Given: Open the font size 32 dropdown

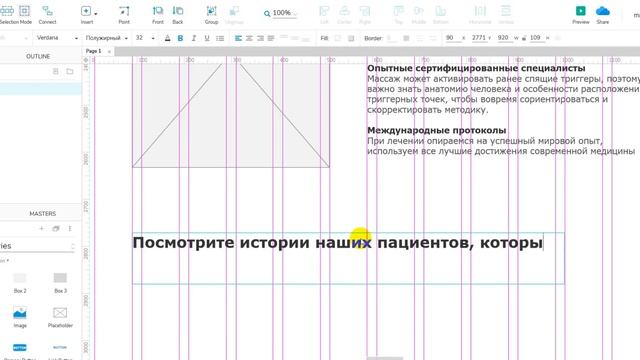Looking at the screenshot, I should [145, 38].
